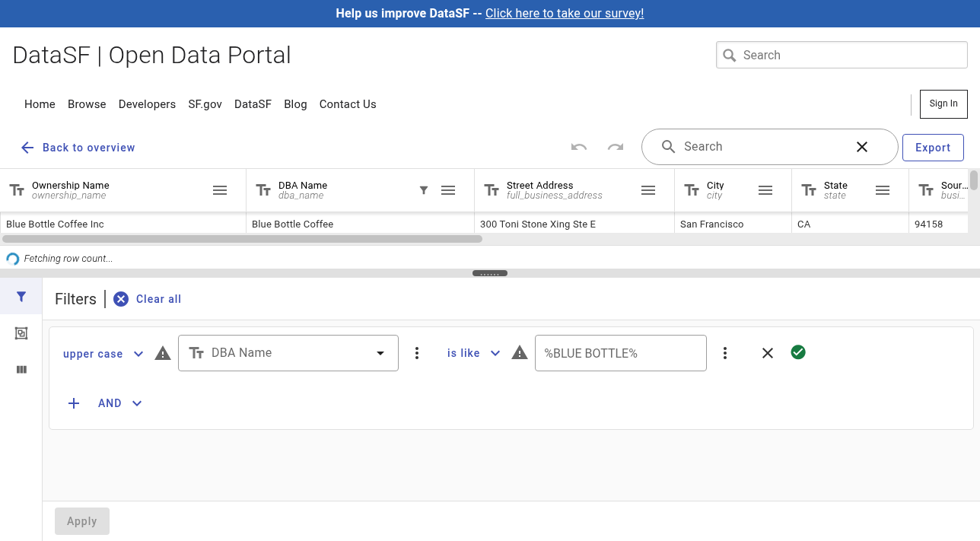Open the survey link in the banner
Screen dimensions: 980x541
click(x=565, y=14)
